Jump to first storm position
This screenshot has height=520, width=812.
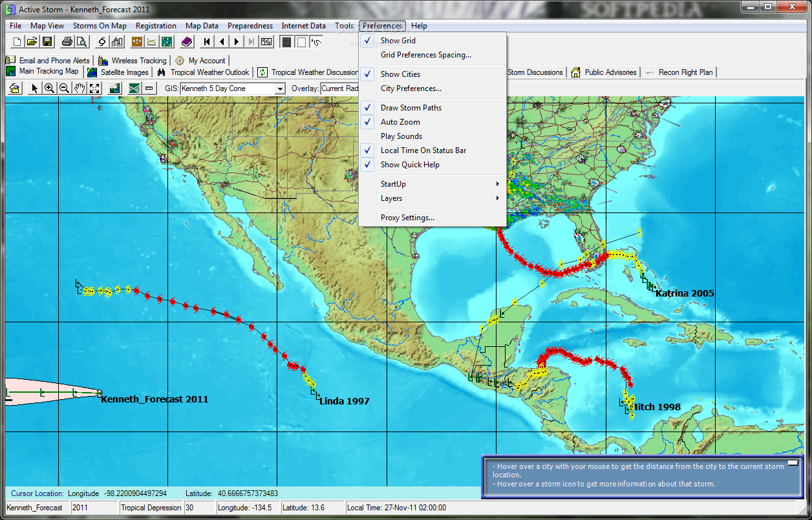(207, 42)
